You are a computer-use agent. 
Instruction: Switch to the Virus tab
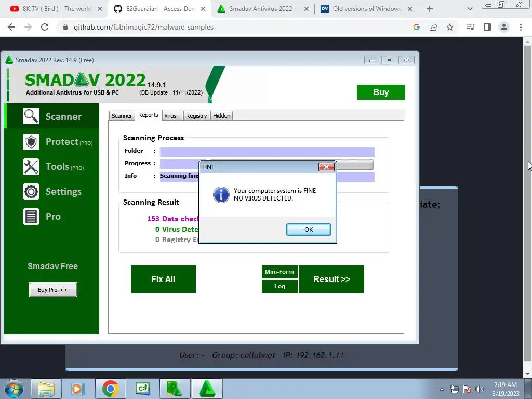(172, 116)
